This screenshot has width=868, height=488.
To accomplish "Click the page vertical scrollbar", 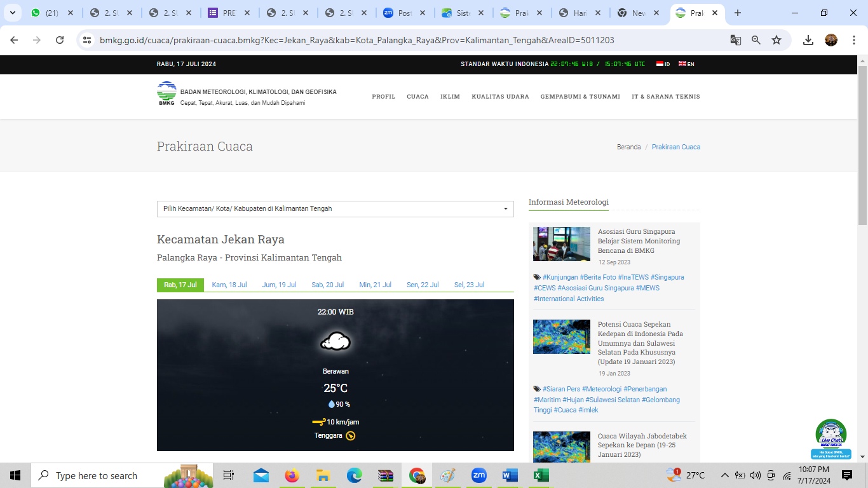I will [862, 144].
